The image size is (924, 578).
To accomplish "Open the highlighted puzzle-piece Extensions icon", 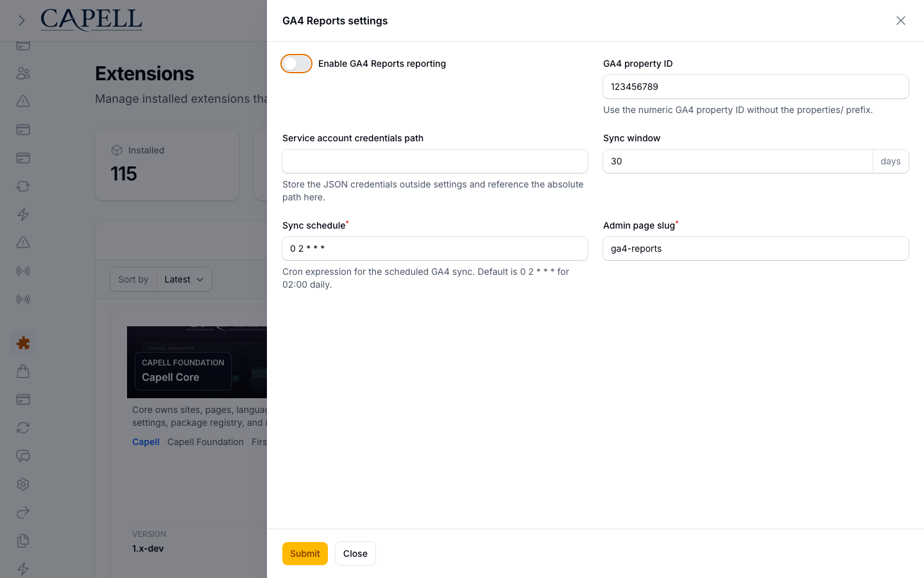I will [x=23, y=343].
